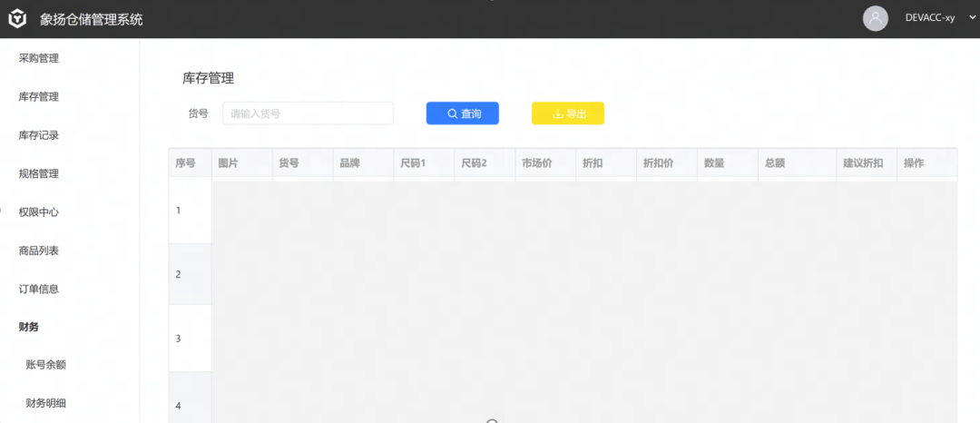
Task: Click the 总额 column header
Action: coord(797,163)
